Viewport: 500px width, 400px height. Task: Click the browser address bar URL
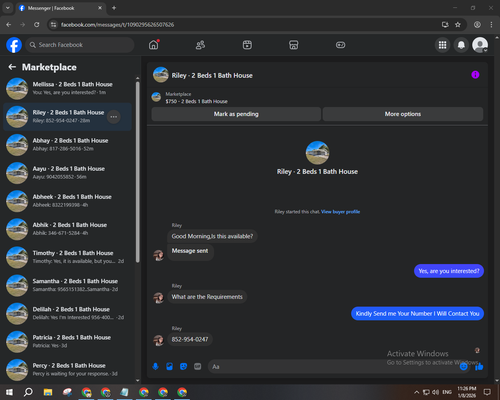click(x=117, y=25)
